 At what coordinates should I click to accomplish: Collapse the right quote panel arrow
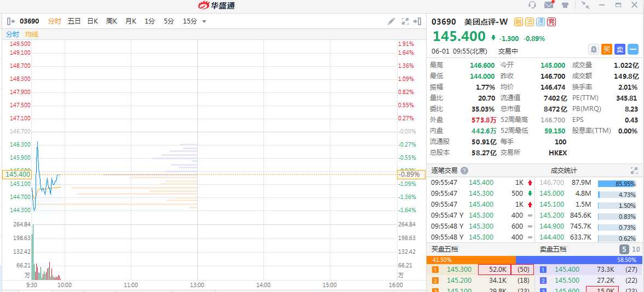[418, 21]
